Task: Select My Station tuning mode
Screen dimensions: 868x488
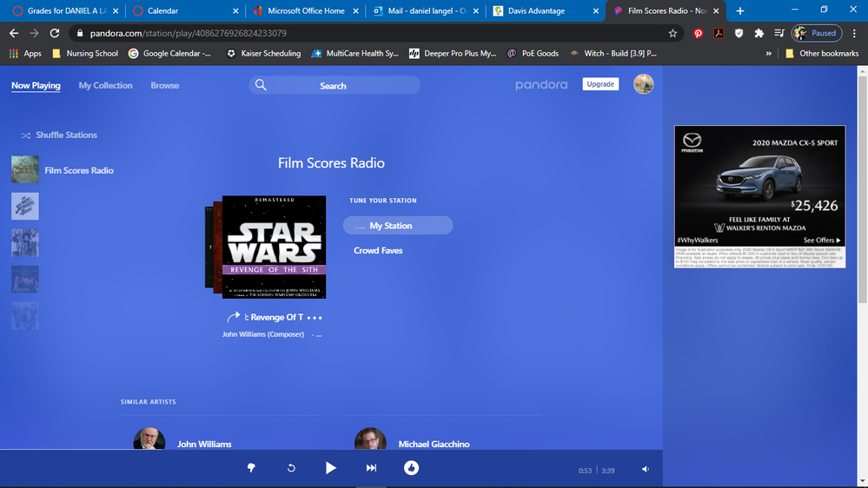Action: (398, 226)
